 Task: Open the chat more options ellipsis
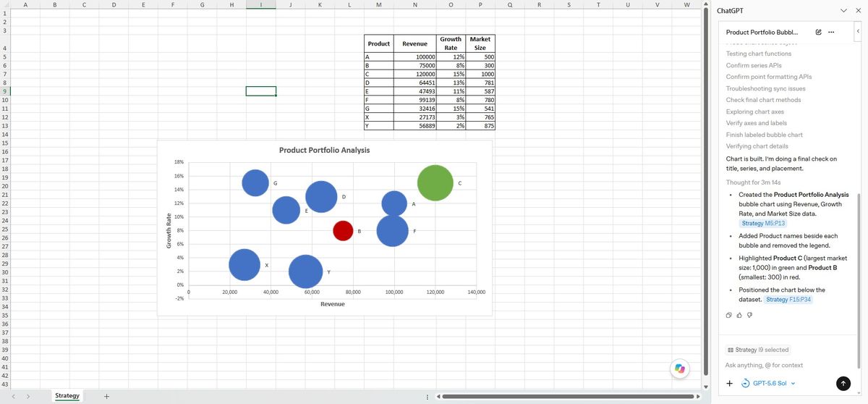[831, 32]
